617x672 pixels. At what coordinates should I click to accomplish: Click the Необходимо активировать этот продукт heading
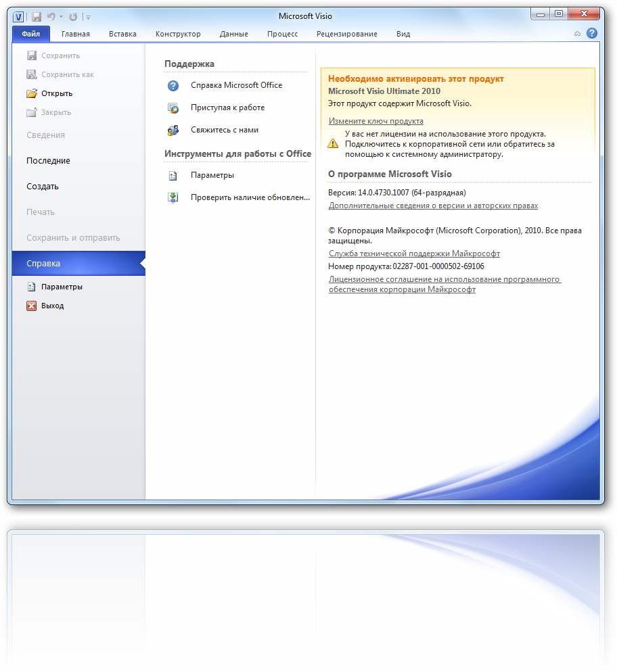[416, 79]
